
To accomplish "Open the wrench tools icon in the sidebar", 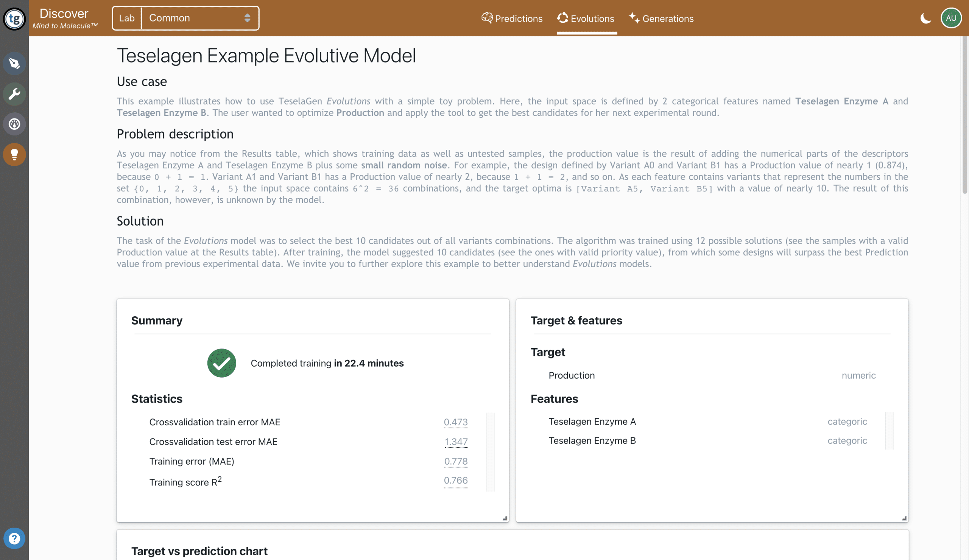I will pos(14,94).
